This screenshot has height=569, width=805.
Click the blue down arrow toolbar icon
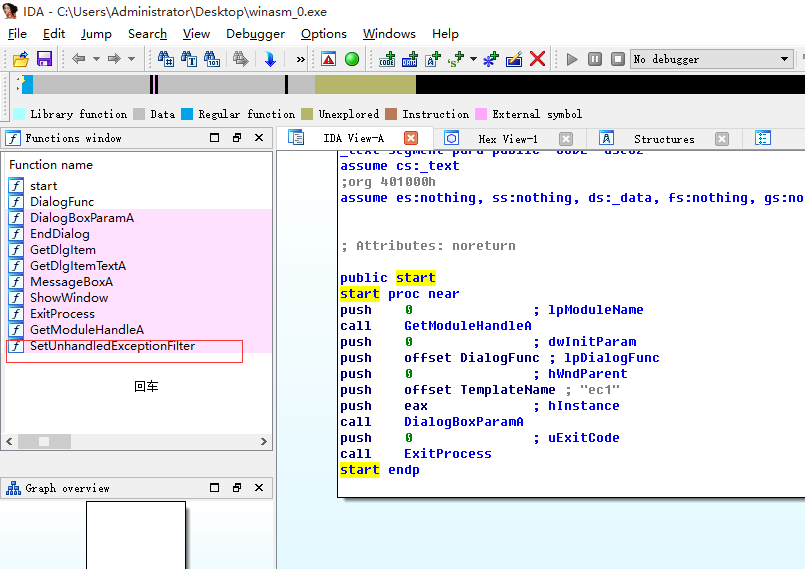pos(270,59)
